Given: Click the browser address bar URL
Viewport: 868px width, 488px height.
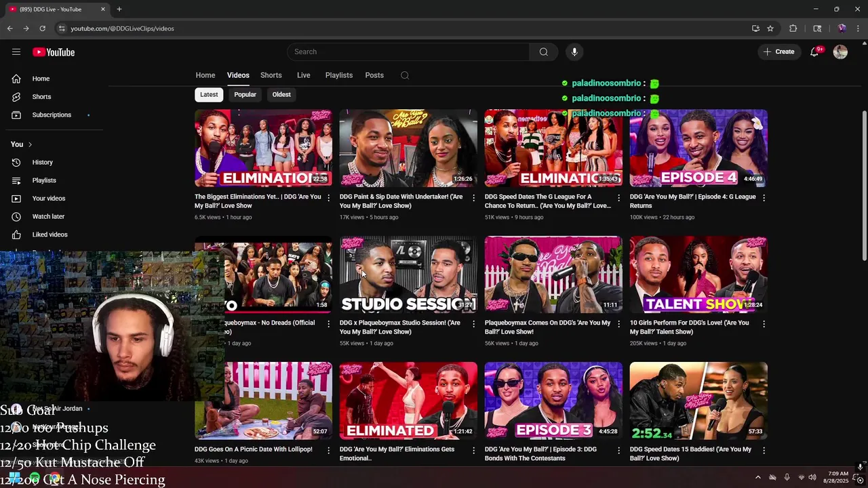Looking at the screenshot, I should tap(122, 28).
